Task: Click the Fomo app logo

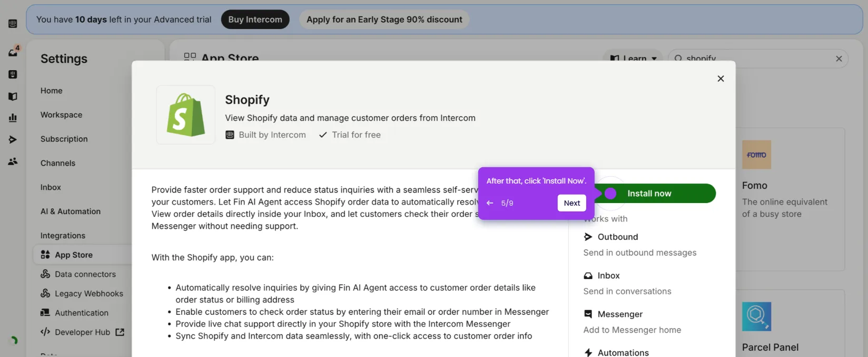Action: (756, 155)
